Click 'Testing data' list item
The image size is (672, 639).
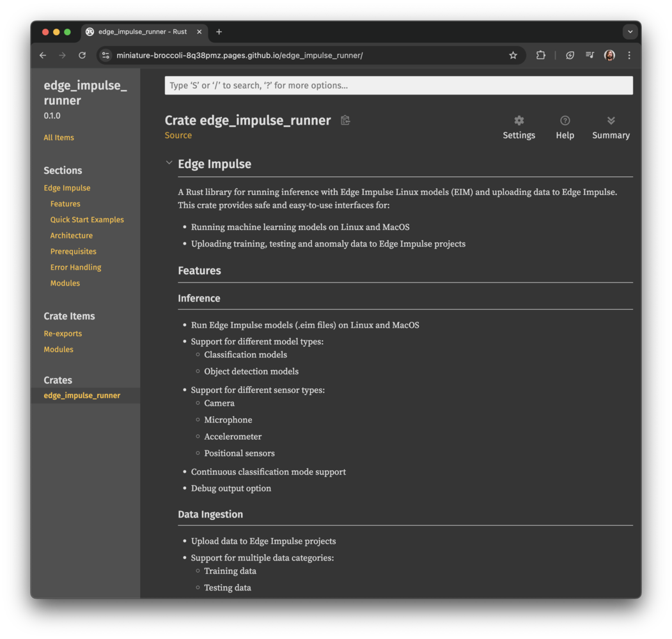(x=228, y=588)
